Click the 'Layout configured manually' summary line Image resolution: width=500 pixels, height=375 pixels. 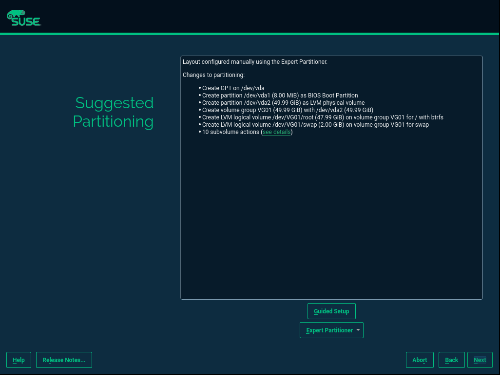pyautogui.click(x=255, y=62)
